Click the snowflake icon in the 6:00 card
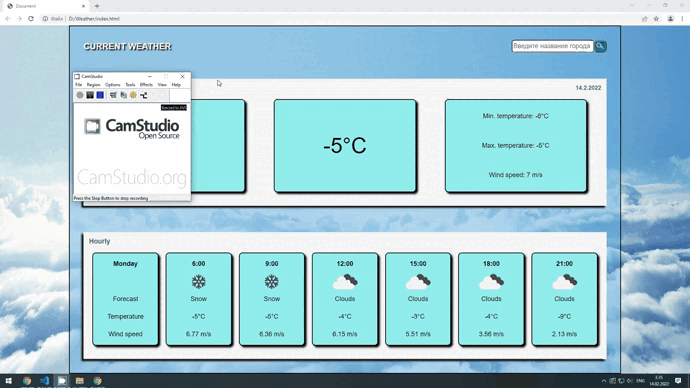Viewport: 690px width, 388px height. point(198,282)
